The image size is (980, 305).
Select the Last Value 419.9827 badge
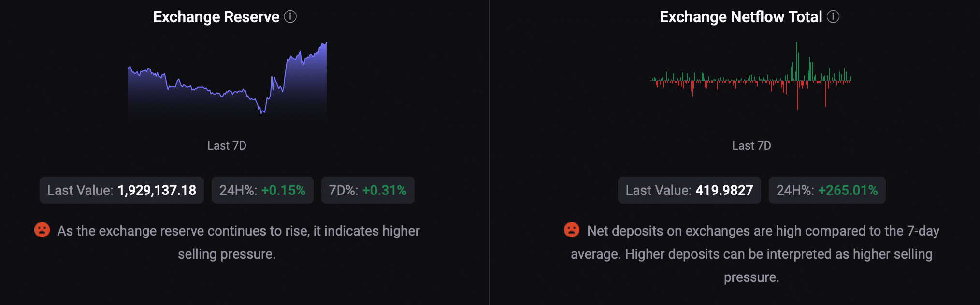(x=689, y=190)
